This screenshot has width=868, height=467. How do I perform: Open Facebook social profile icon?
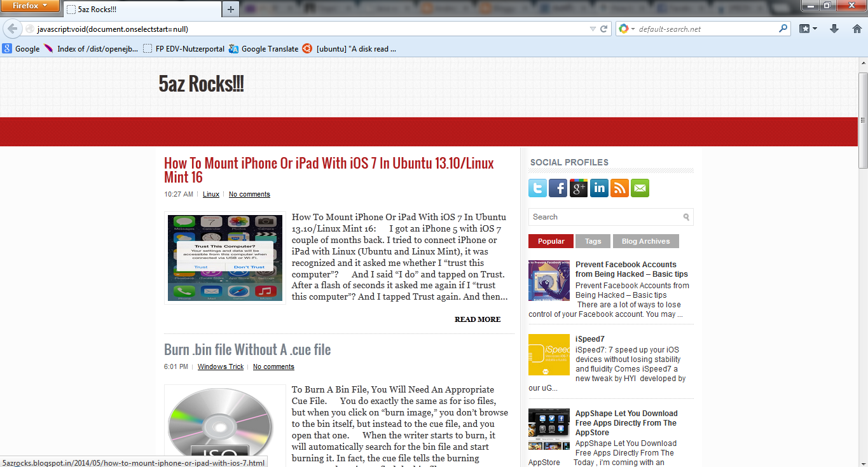558,188
